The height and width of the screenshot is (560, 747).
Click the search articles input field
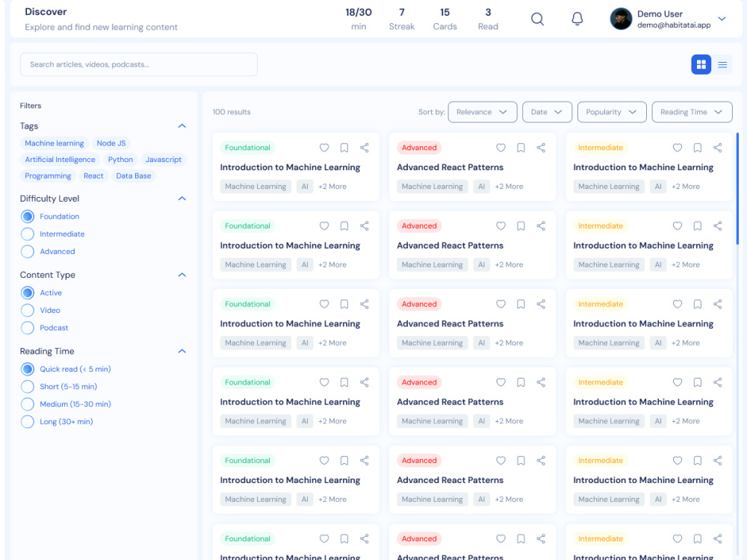139,64
